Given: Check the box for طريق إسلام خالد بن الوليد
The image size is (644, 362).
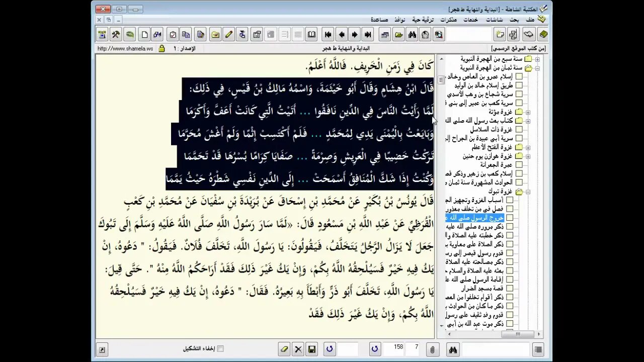Looking at the screenshot, I should coord(519,85).
